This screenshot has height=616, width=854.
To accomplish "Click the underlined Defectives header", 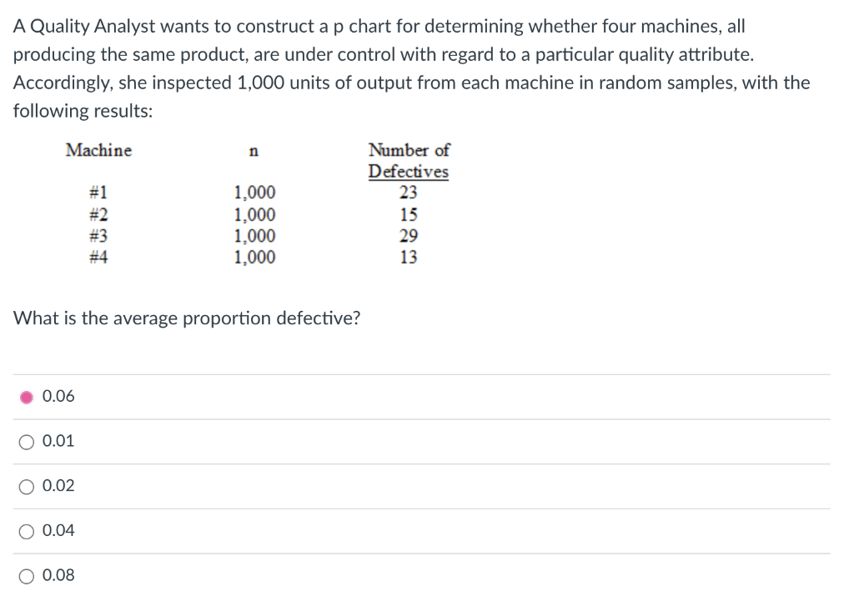I will (407, 172).
